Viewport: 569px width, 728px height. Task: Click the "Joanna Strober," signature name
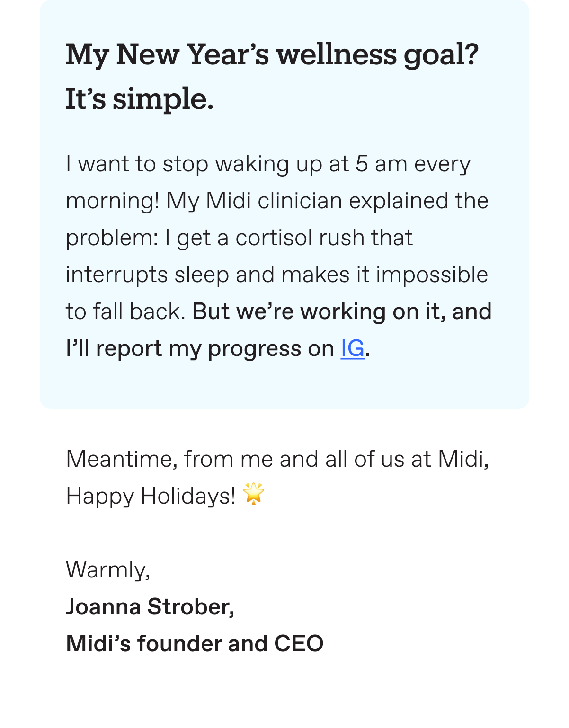click(150, 607)
